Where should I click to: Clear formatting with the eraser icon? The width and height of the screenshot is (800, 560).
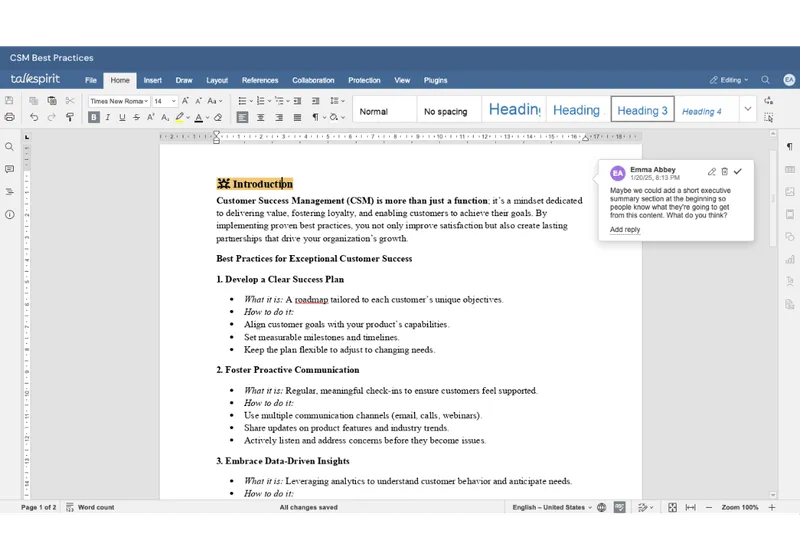pyautogui.click(x=218, y=117)
